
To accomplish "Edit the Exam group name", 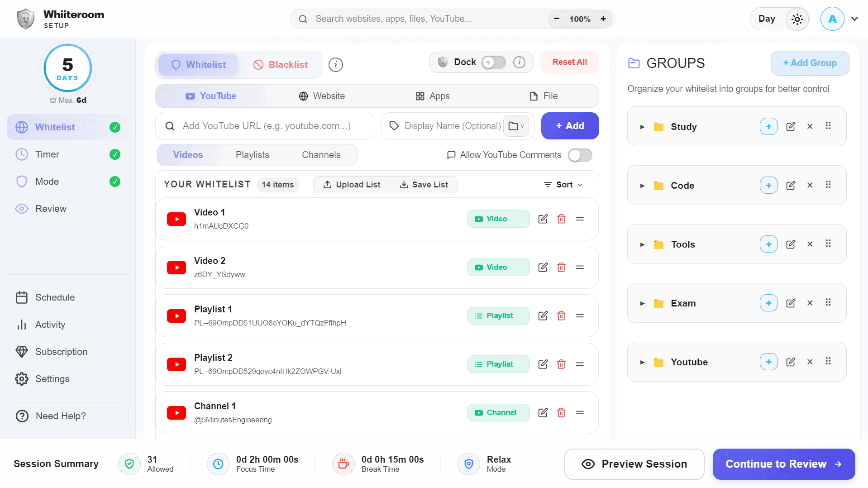I will click(791, 303).
